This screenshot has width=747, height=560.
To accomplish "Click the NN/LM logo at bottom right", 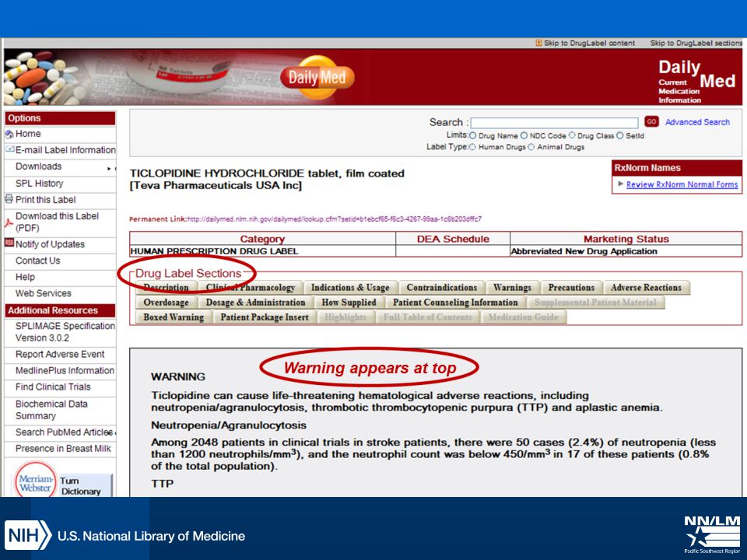I will point(712,534).
